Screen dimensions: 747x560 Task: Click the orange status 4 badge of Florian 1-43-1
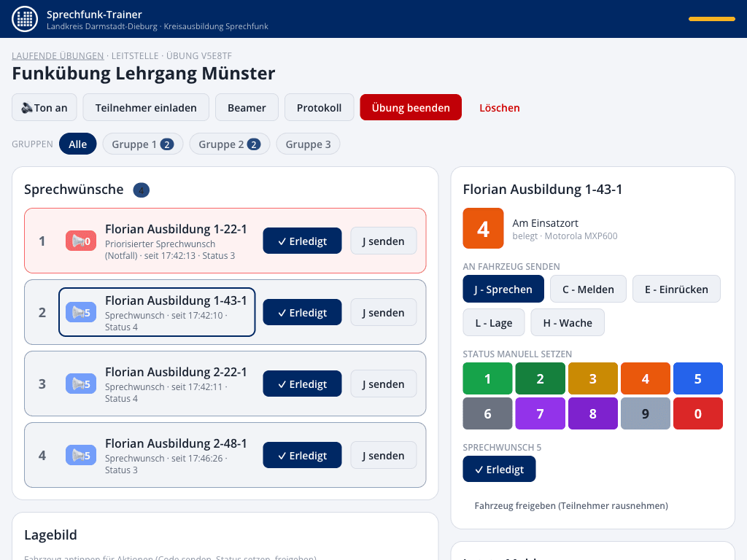click(483, 228)
